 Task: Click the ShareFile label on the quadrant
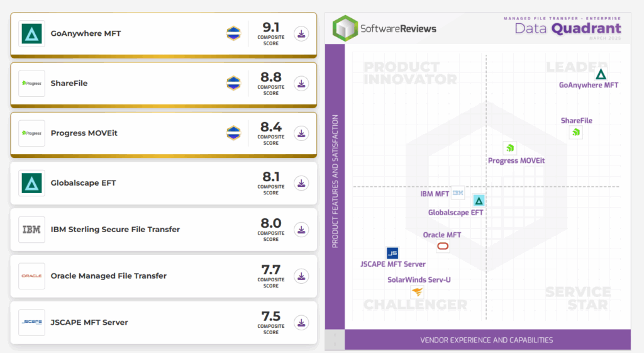tap(577, 120)
